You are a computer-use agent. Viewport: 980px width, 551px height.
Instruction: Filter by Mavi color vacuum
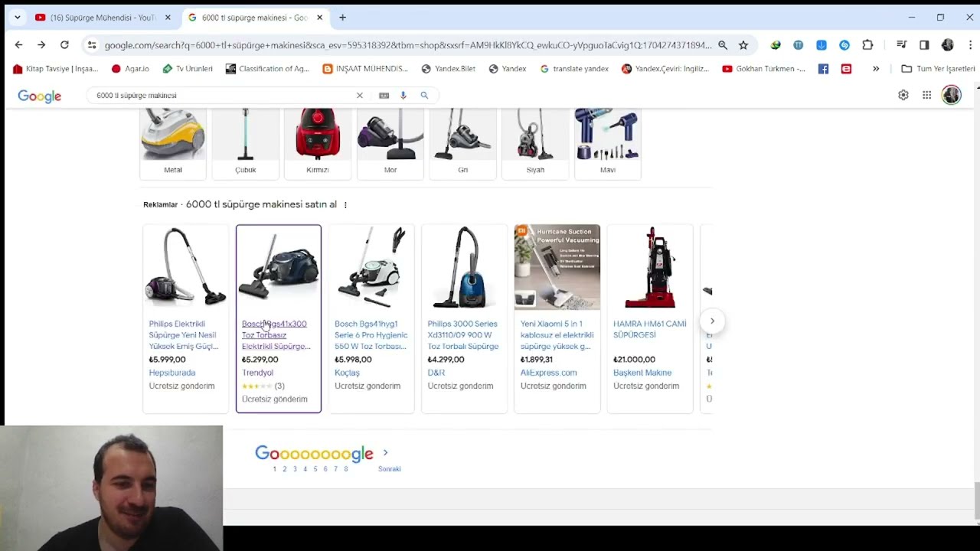608,143
